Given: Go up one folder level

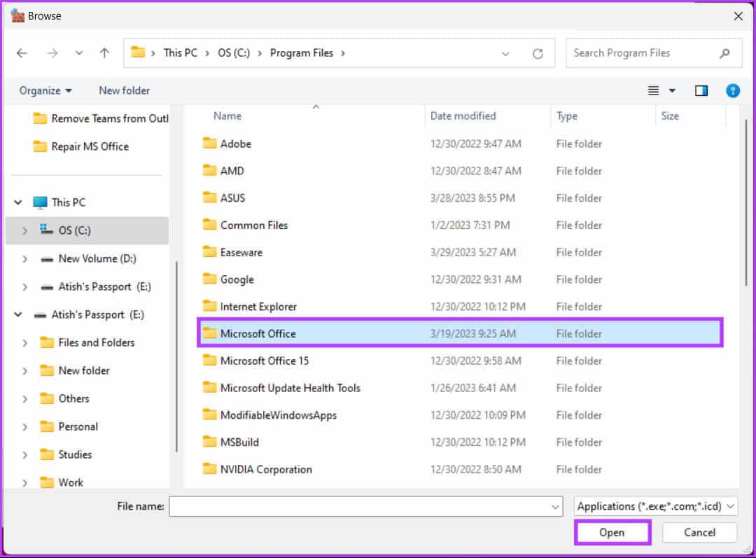Looking at the screenshot, I should coord(104,53).
